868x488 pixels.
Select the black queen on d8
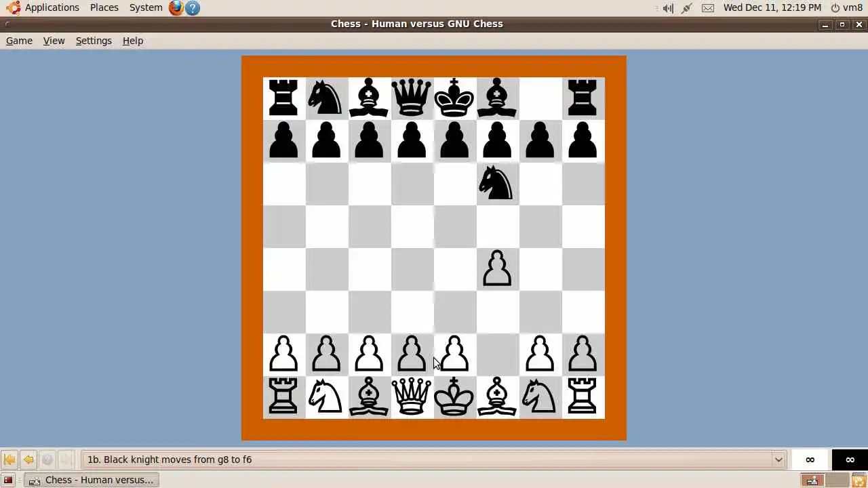coord(412,98)
